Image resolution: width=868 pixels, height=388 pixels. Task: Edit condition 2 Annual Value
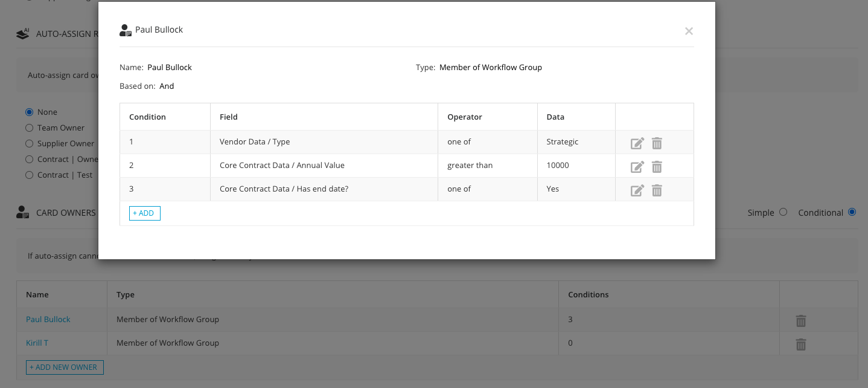pyautogui.click(x=637, y=167)
